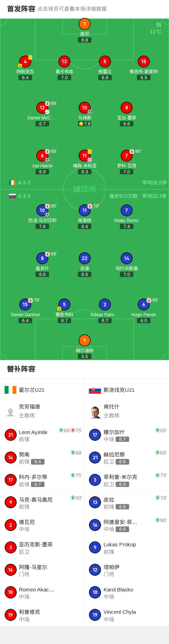Open substitute 穆尔加什 row
The width and height of the screenshot is (169, 644).
(127, 435)
